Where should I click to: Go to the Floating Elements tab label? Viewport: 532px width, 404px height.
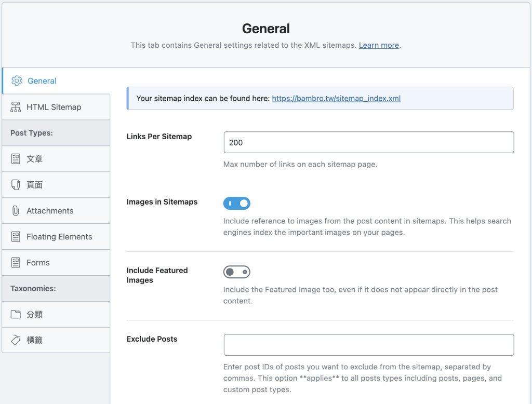tap(59, 237)
